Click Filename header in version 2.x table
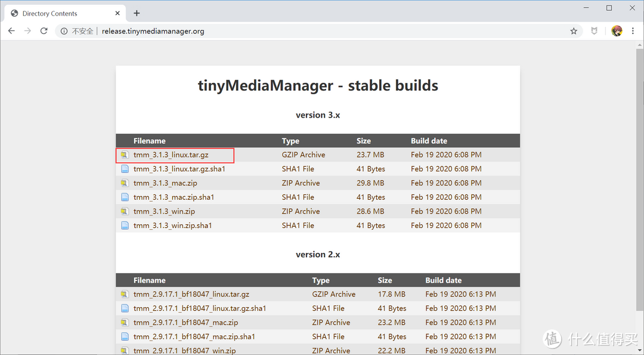644x355 pixels. (150, 280)
